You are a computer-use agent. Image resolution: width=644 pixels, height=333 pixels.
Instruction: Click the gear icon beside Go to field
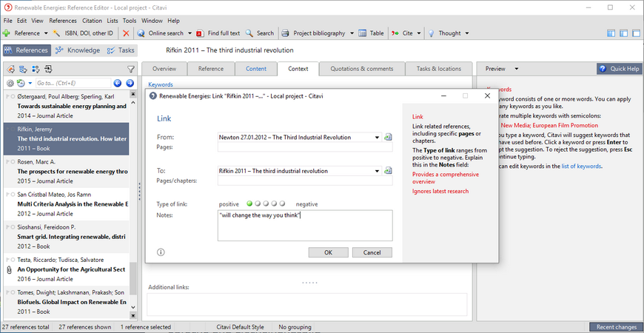click(10, 84)
